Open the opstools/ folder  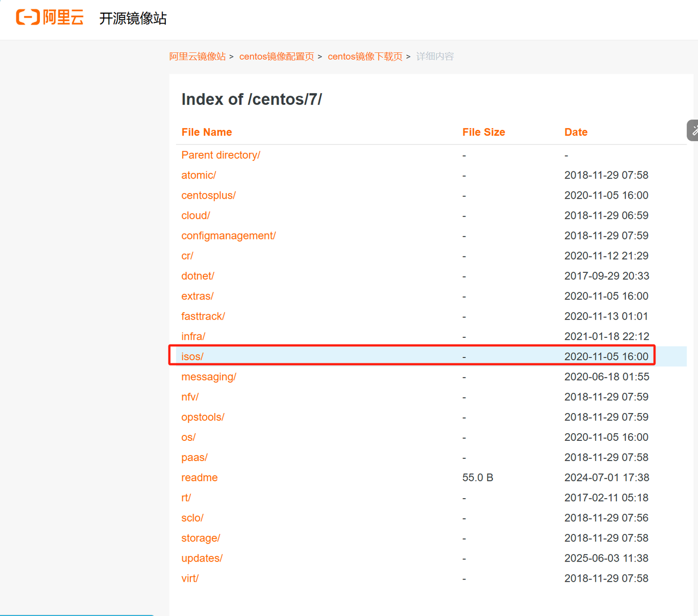pyautogui.click(x=203, y=417)
